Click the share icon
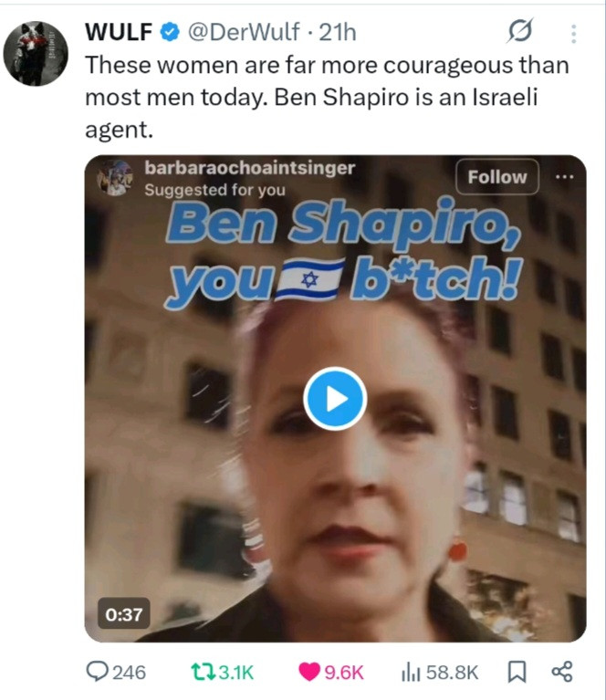This screenshot has width=606, height=700. coord(562,672)
